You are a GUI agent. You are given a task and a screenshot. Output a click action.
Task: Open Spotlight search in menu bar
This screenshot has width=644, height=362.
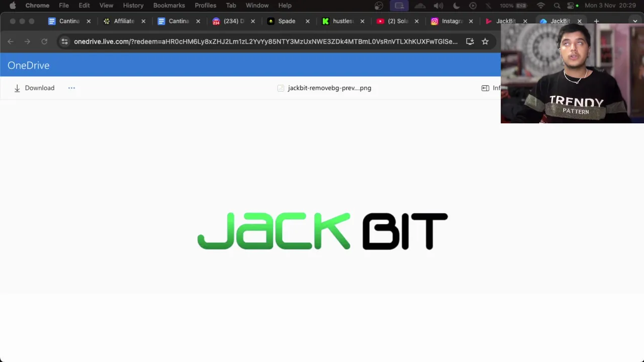click(557, 6)
